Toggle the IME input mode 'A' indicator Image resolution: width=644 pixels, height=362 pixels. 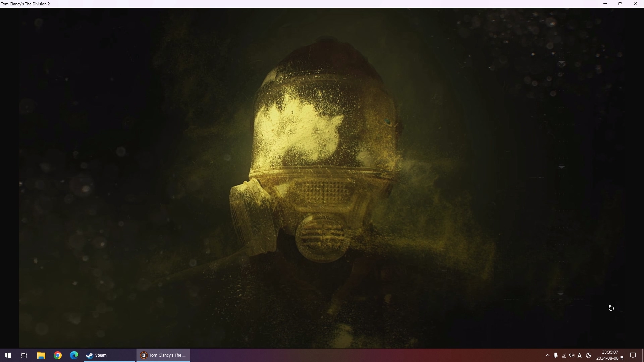coord(580,355)
